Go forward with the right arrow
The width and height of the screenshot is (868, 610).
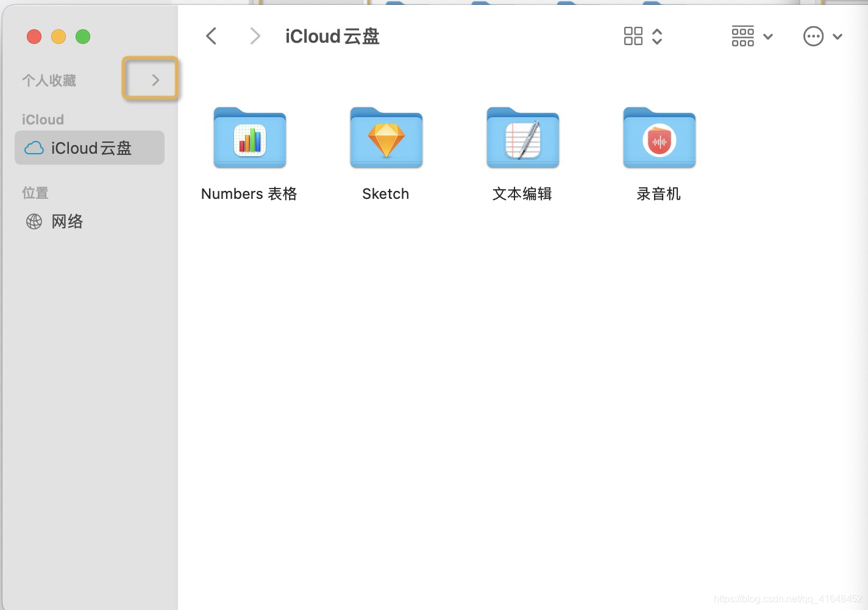[255, 37]
